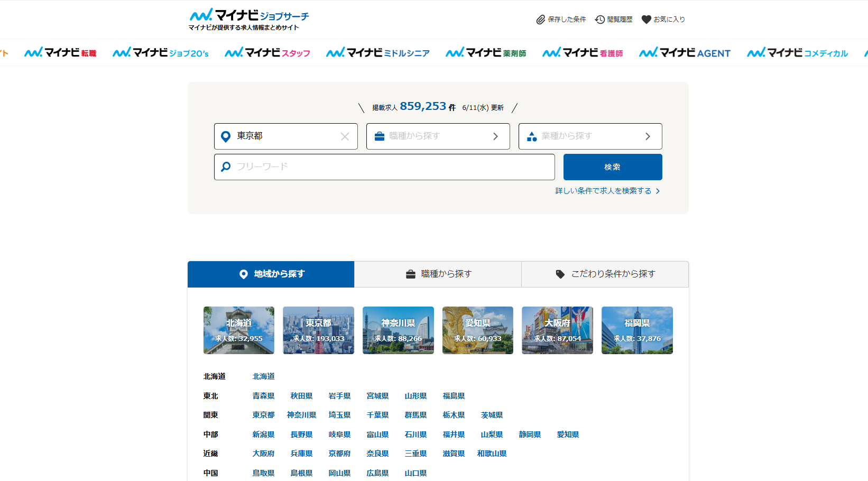Open the 北海道 prefecture link
868x481 pixels.
pos(263,376)
